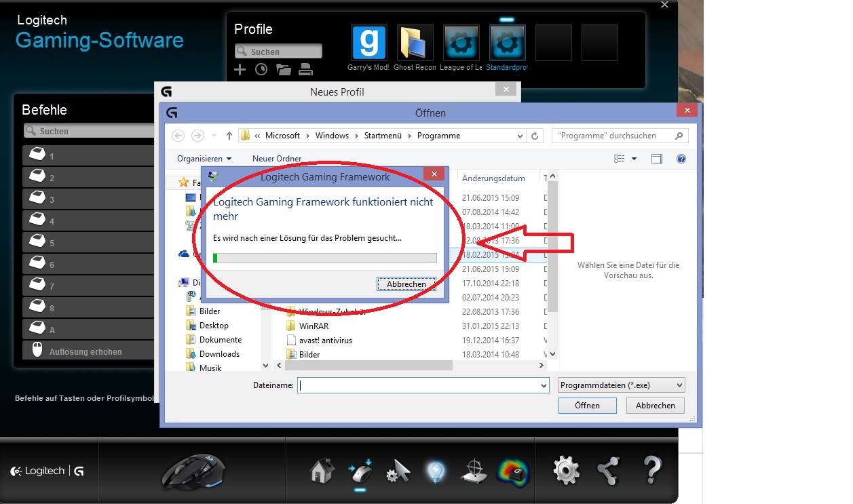Click the share icon in bottom bar

[x=608, y=469]
